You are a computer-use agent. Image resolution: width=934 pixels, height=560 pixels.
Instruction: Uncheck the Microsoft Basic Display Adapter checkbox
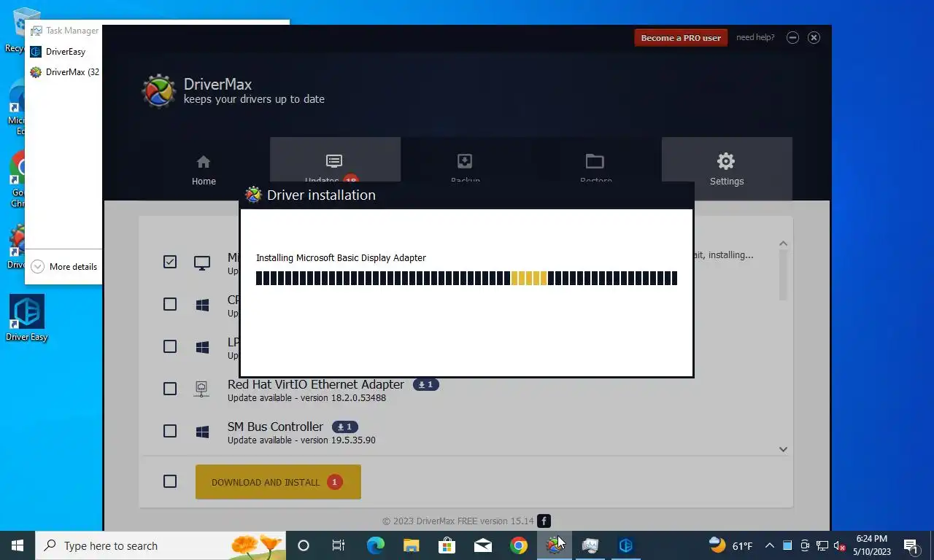pos(170,262)
